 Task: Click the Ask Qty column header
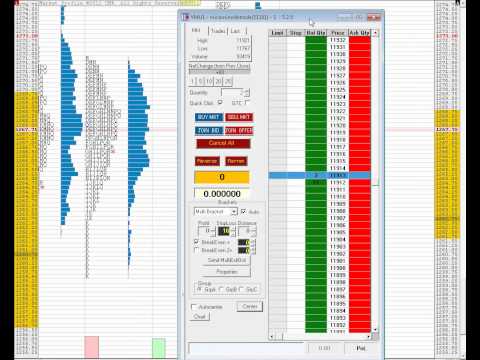(359, 33)
